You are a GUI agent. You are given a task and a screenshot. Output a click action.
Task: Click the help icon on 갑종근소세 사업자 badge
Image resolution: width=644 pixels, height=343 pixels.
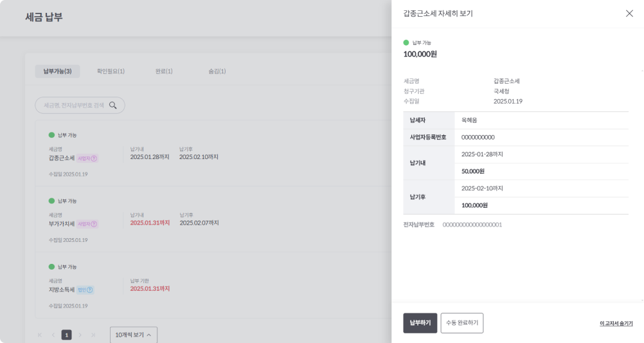[x=94, y=158]
